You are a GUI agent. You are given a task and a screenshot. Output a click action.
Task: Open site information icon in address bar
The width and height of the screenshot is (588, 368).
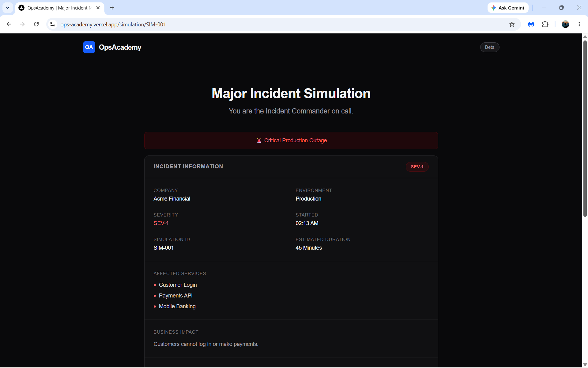(53, 24)
